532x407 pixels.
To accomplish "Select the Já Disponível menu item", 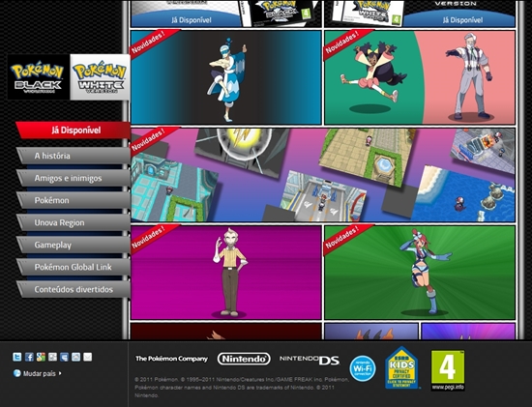I will pyautogui.click(x=74, y=131).
